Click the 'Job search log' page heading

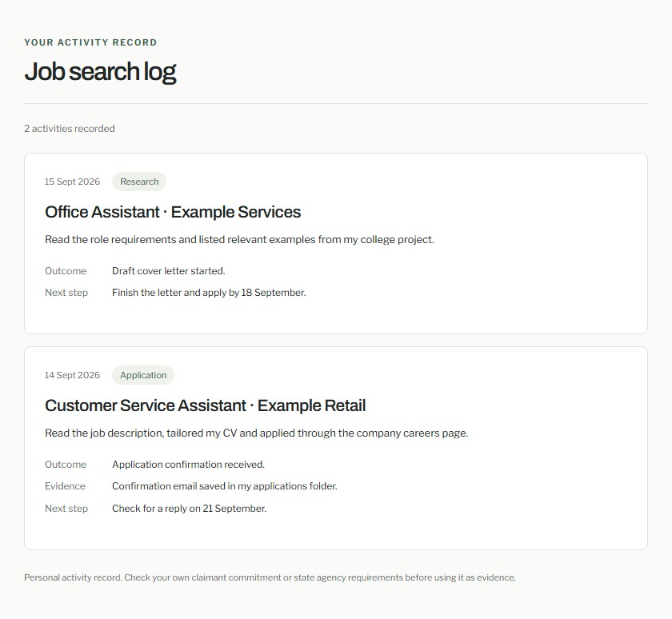pyautogui.click(x=100, y=71)
